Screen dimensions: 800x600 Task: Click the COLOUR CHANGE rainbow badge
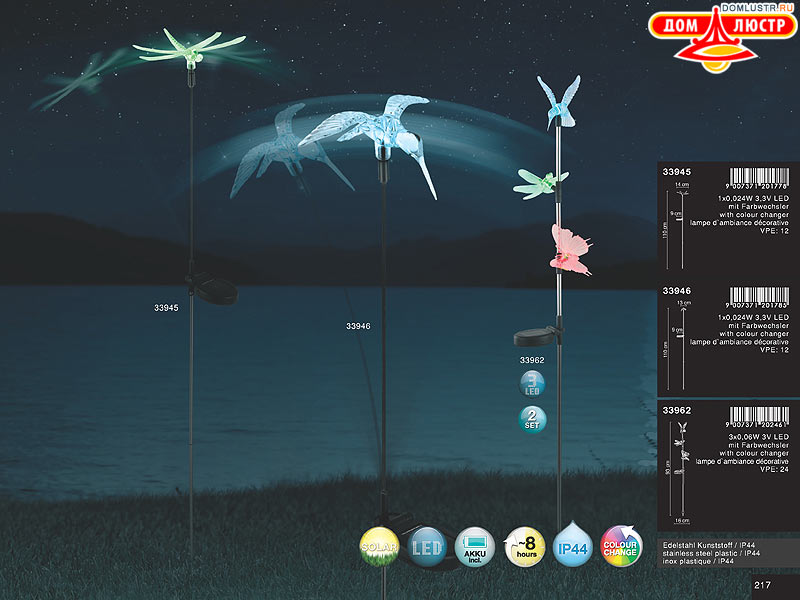click(620, 546)
